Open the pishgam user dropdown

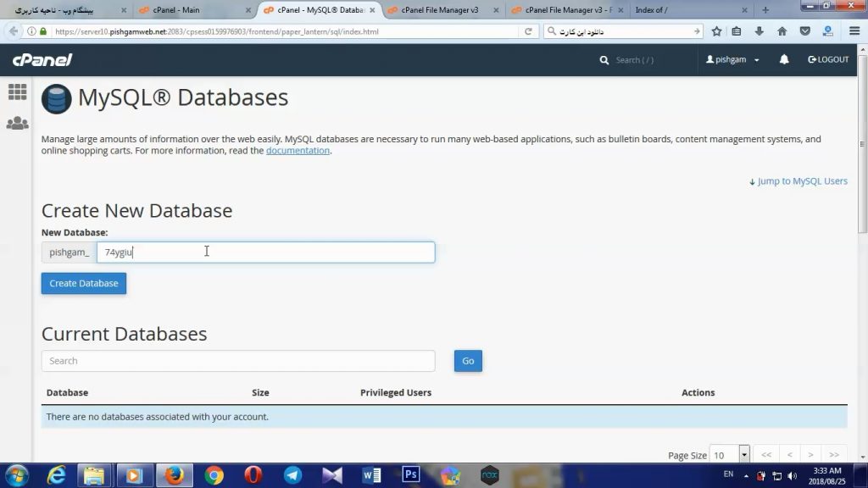732,60
